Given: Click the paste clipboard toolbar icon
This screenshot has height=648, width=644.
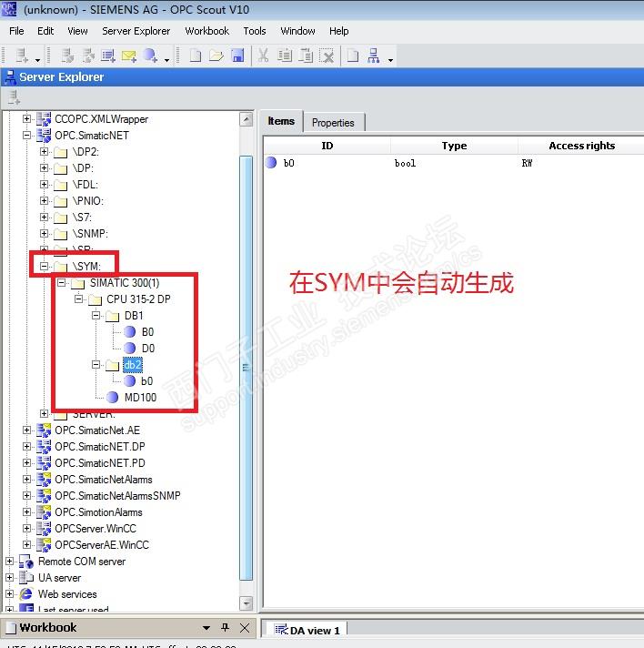Looking at the screenshot, I should (307, 56).
